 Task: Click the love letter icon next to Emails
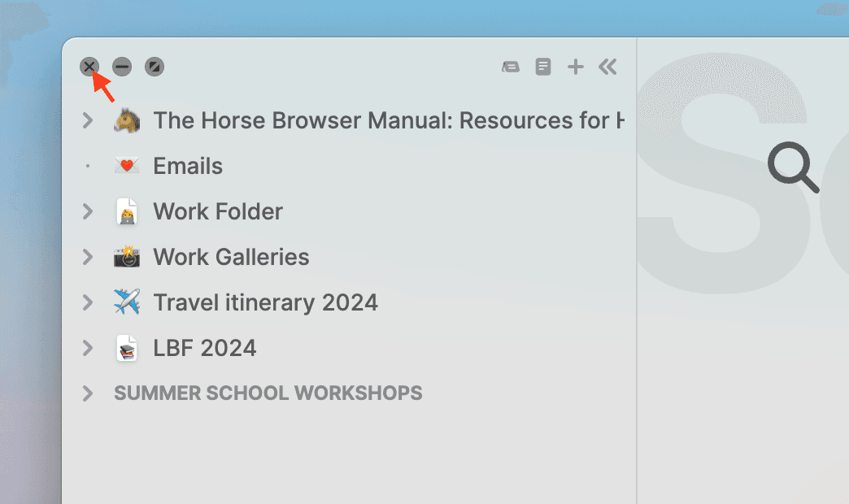click(127, 166)
